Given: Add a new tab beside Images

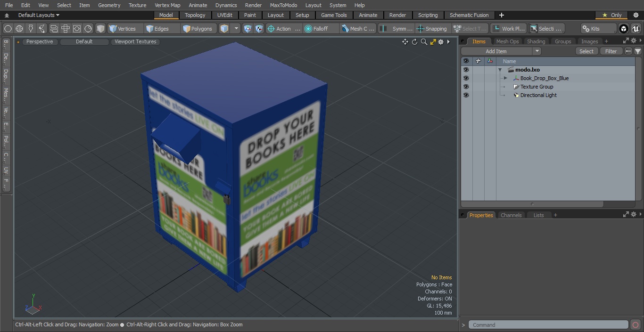Looking at the screenshot, I should (x=606, y=41).
